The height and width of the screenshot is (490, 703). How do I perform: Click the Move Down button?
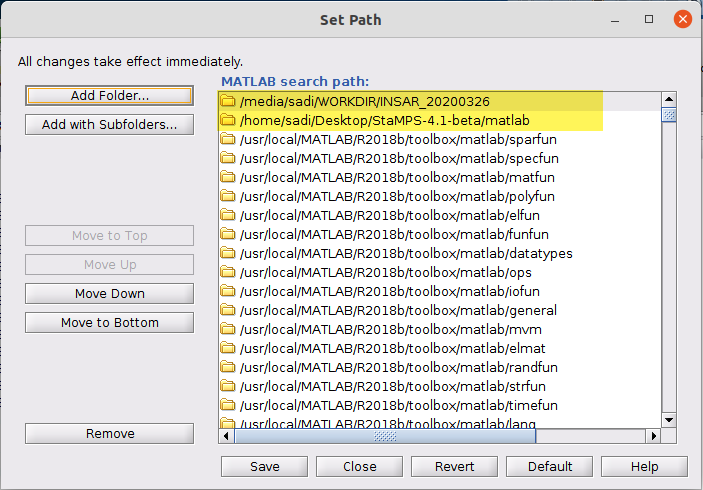[x=109, y=294]
